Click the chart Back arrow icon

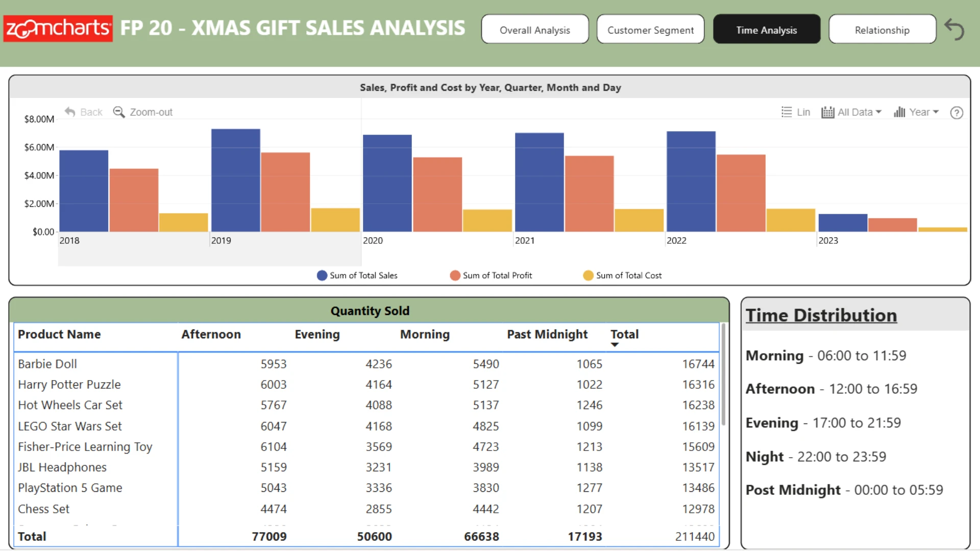point(70,112)
